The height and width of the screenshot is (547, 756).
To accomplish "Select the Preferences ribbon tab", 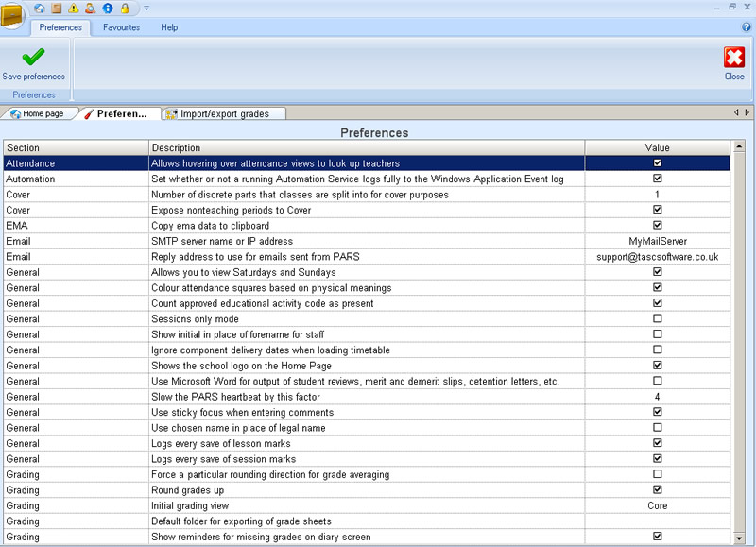I will pyautogui.click(x=60, y=27).
